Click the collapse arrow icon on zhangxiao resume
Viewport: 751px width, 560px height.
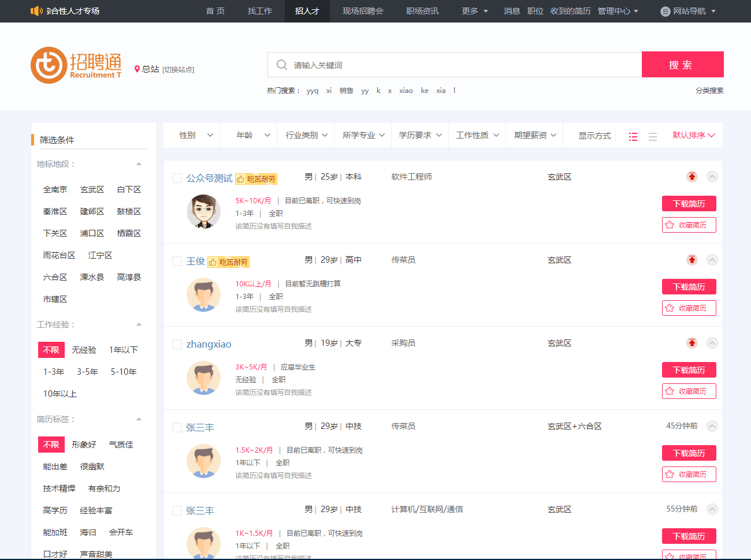click(712, 343)
